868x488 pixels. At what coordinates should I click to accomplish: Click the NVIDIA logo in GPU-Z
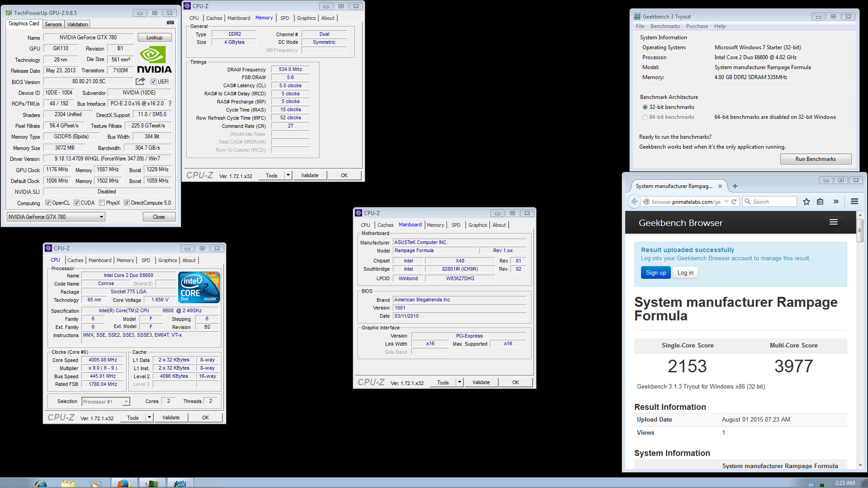(154, 60)
